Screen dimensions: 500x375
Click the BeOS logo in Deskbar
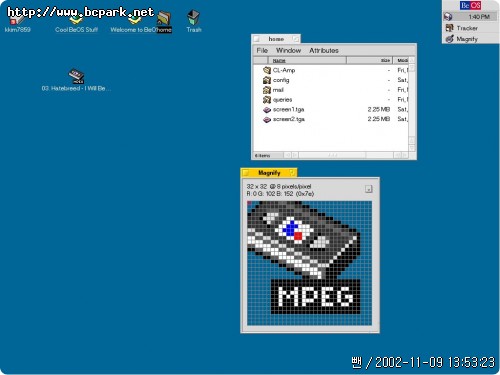point(470,5)
